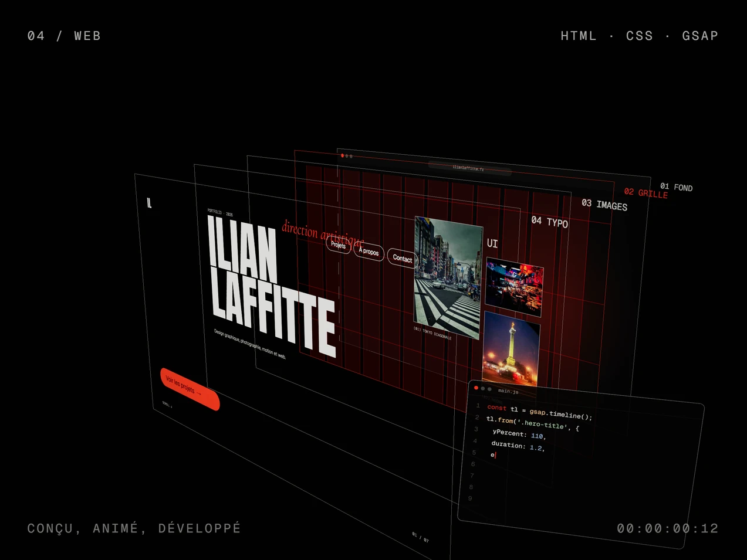Screen dimensions: 747x560
Task: Click code line 'const tl = gsap.timeline();'
Action: click(x=539, y=412)
